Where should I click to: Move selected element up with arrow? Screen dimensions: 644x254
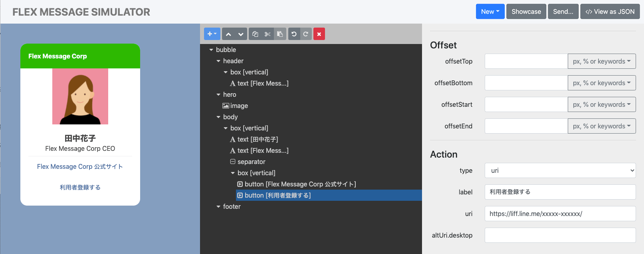coord(228,34)
